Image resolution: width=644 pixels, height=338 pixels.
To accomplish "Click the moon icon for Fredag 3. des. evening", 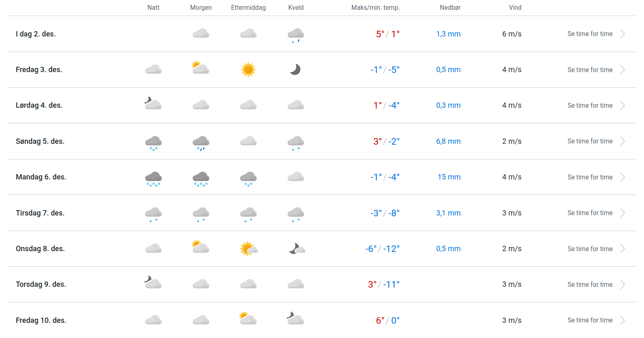I will [295, 70].
